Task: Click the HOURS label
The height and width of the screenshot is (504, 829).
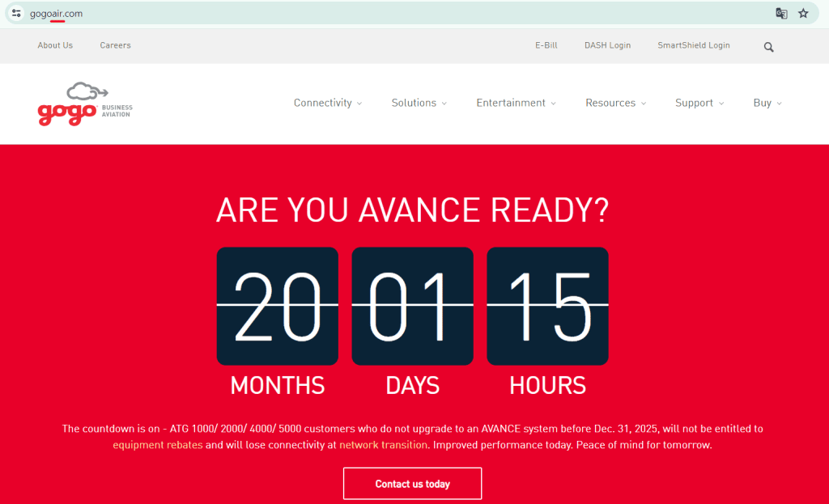Action: tap(548, 386)
